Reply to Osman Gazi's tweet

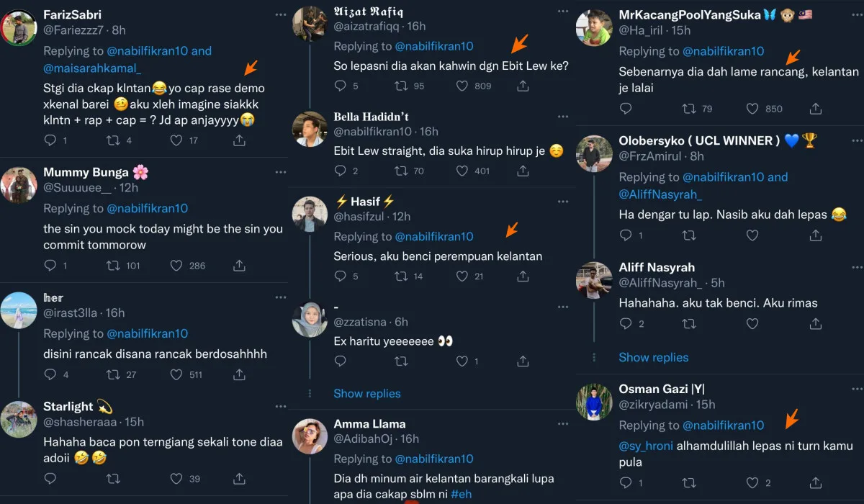pyautogui.click(x=626, y=482)
